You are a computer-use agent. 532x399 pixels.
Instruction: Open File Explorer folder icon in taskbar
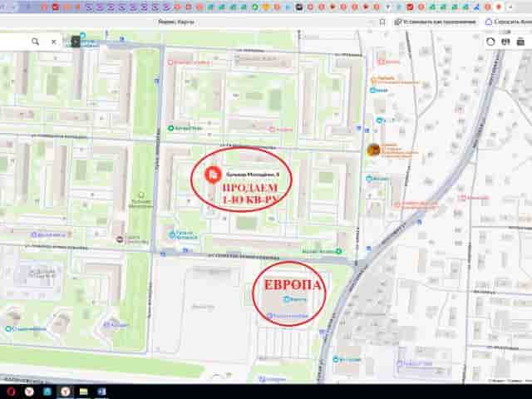click(x=83, y=392)
